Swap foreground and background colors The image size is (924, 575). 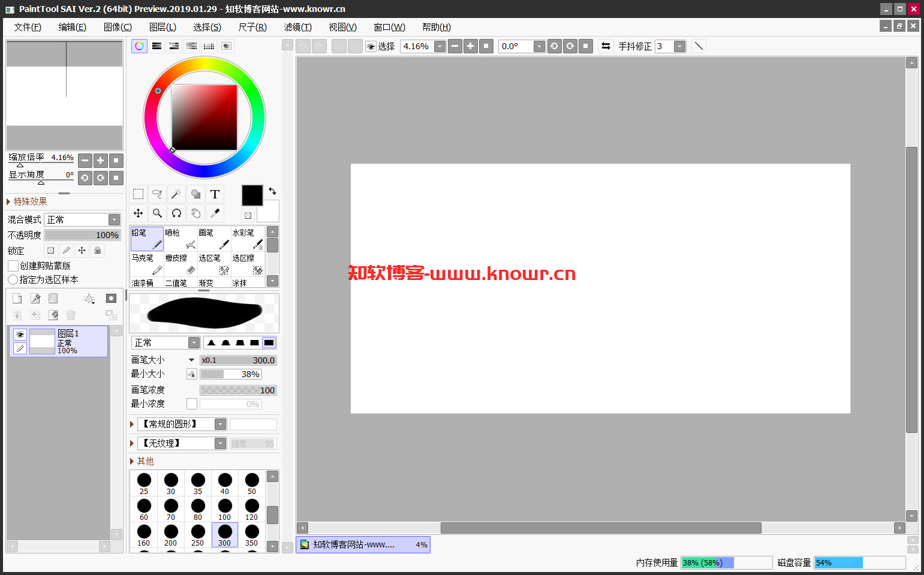272,191
